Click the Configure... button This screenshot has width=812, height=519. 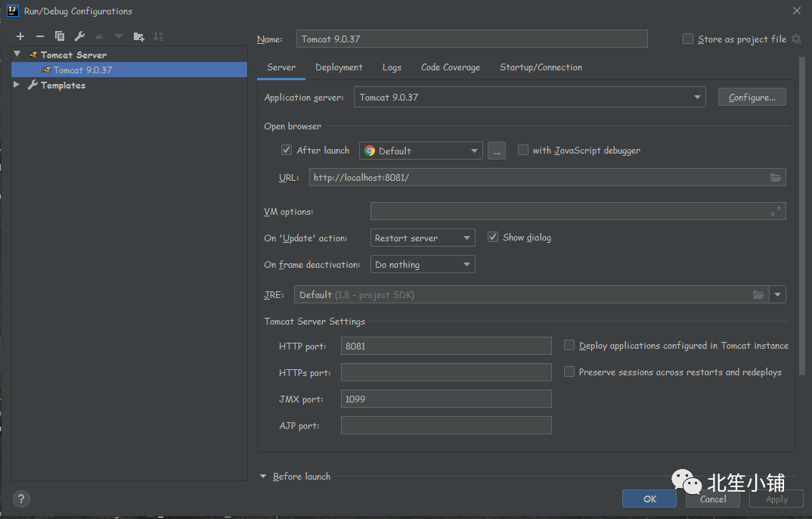point(752,98)
